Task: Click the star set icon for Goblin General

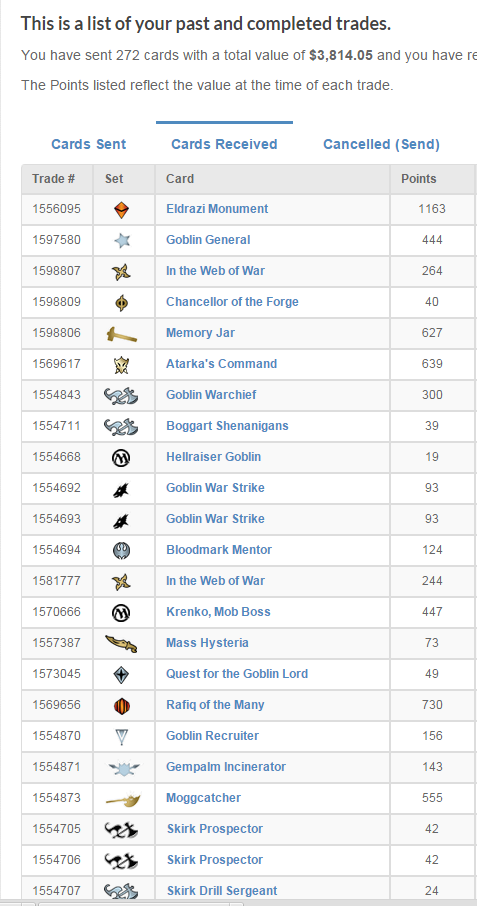Action: pos(122,240)
